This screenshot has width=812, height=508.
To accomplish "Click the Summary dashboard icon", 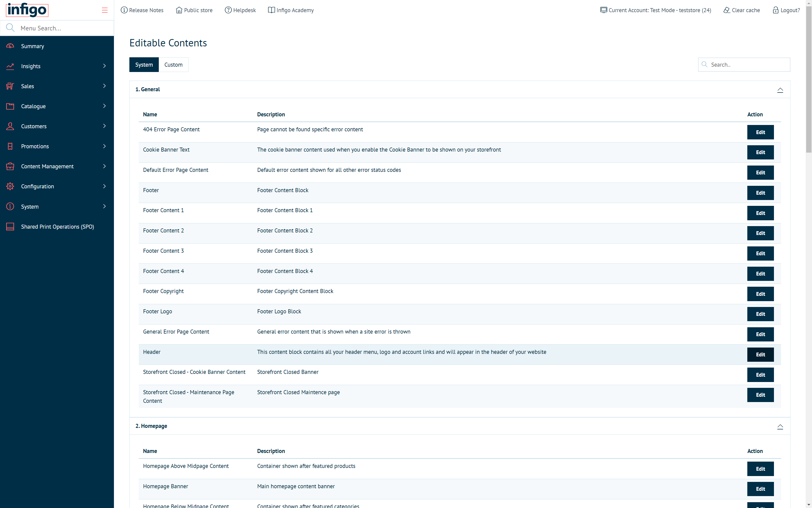I will pyautogui.click(x=10, y=46).
